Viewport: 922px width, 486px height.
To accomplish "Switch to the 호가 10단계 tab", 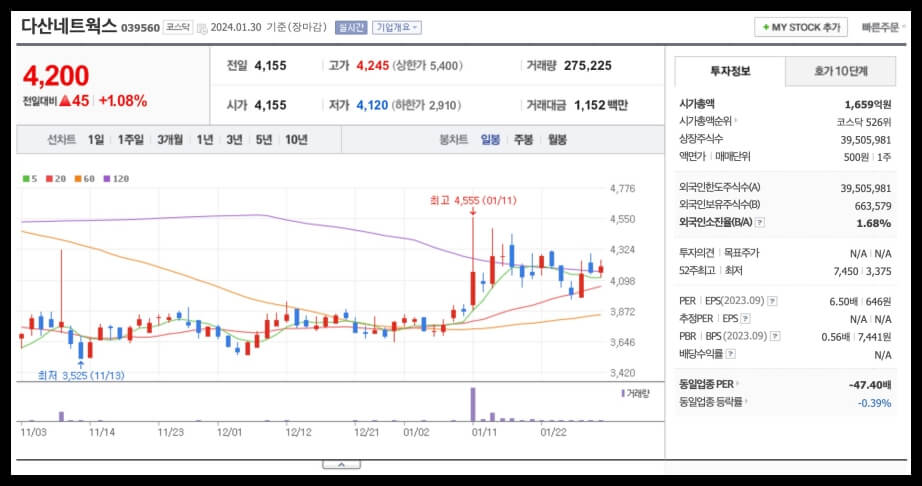I will [x=841, y=72].
